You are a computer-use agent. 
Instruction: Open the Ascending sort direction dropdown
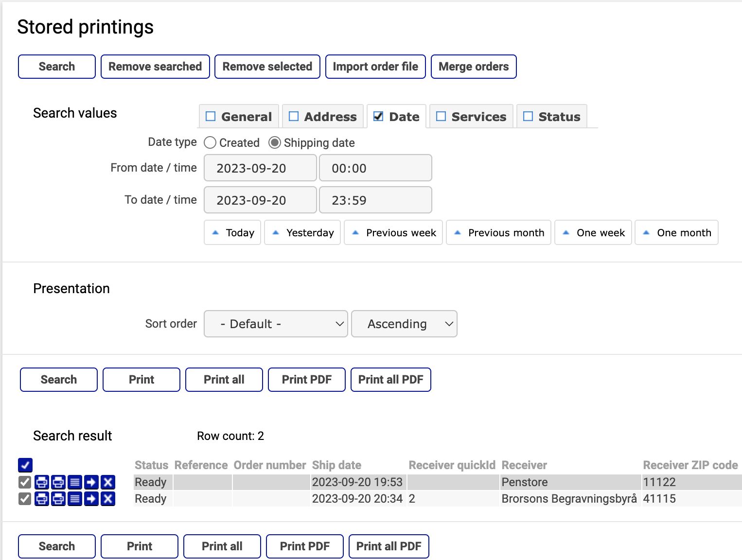point(404,324)
